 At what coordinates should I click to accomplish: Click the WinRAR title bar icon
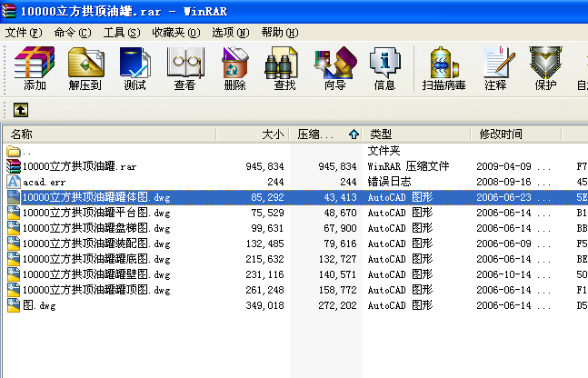tap(9, 11)
